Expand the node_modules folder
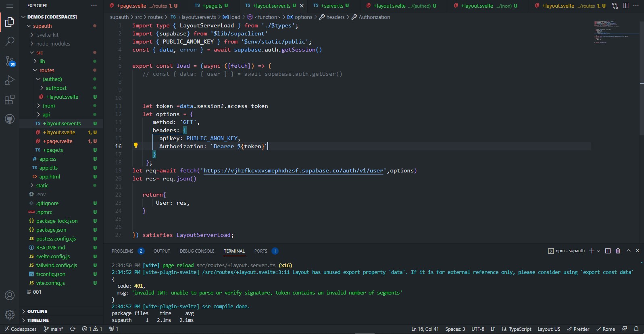The height and width of the screenshot is (334, 644). [x=61, y=44]
